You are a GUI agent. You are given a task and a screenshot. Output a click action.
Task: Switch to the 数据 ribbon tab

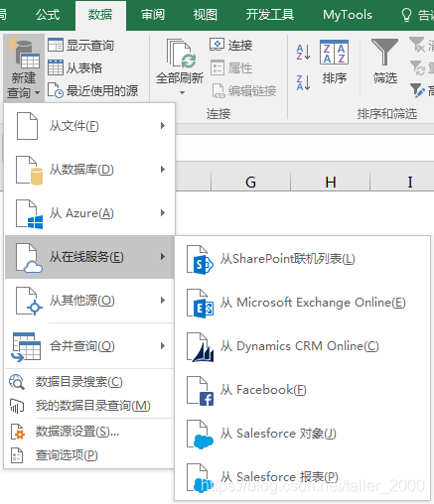click(100, 15)
